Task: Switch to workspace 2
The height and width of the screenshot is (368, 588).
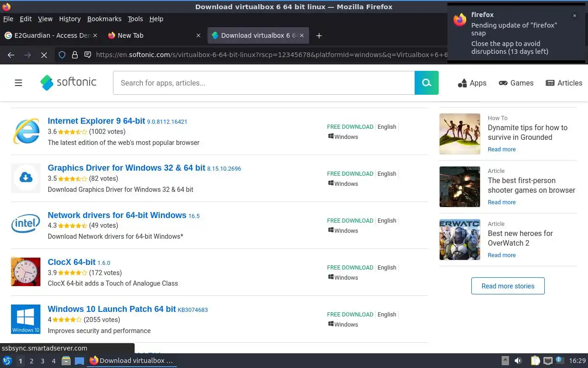Action: click(x=31, y=361)
